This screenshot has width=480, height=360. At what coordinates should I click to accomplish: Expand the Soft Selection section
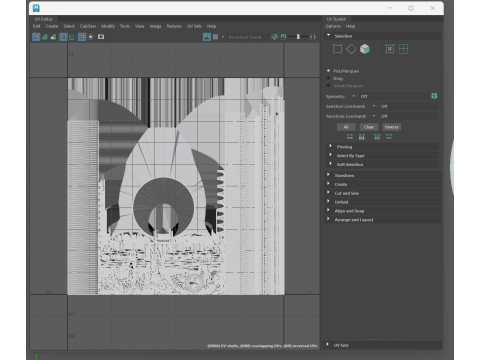[383, 164]
